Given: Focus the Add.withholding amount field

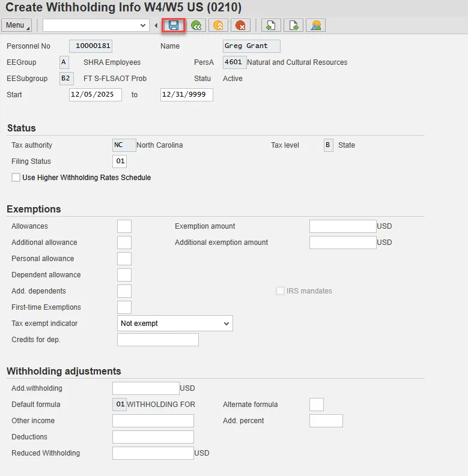Looking at the screenshot, I should click(145, 388).
